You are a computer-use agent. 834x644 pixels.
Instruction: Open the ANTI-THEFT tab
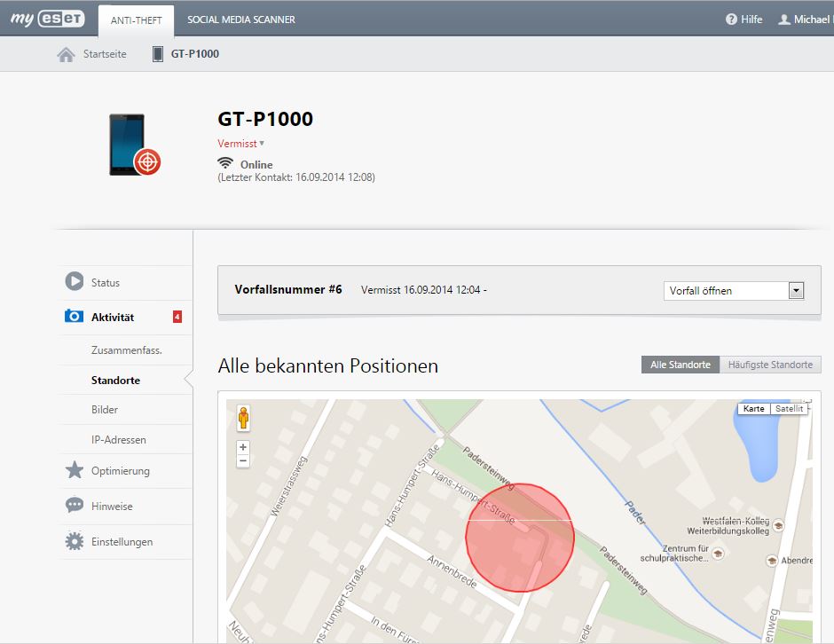136,20
